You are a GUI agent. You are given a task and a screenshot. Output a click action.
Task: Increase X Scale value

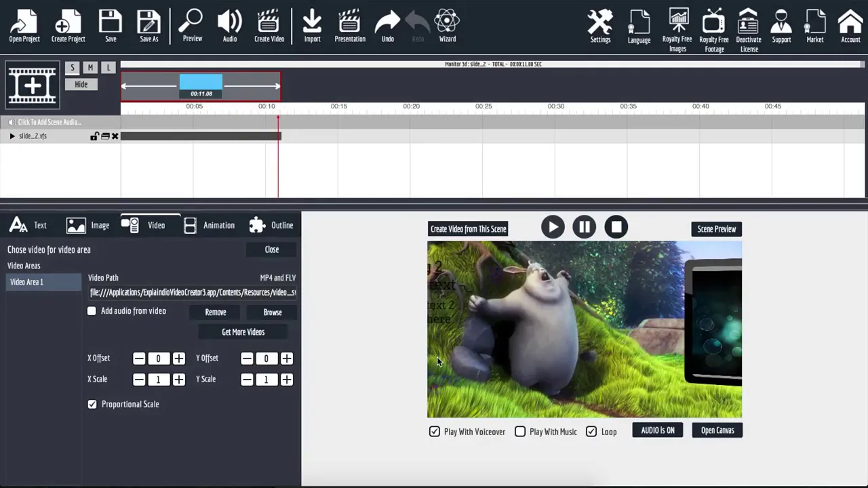point(178,380)
